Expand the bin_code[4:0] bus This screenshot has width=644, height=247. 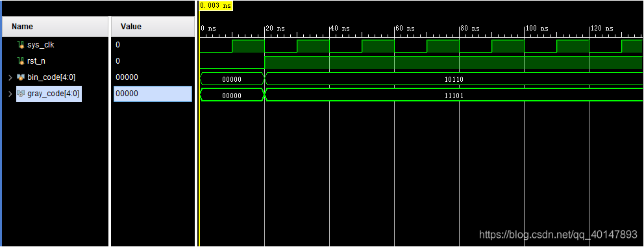point(10,77)
